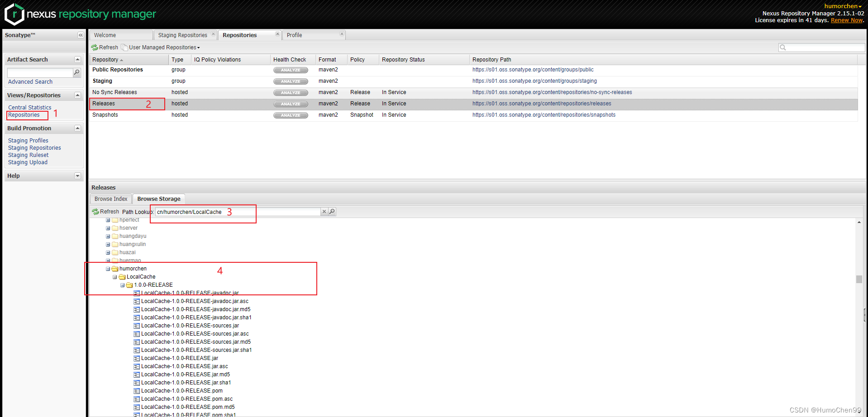This screenshot has height=417, width=868.
Task: Click the humorchen folder icon
Action: pos(115,269)
